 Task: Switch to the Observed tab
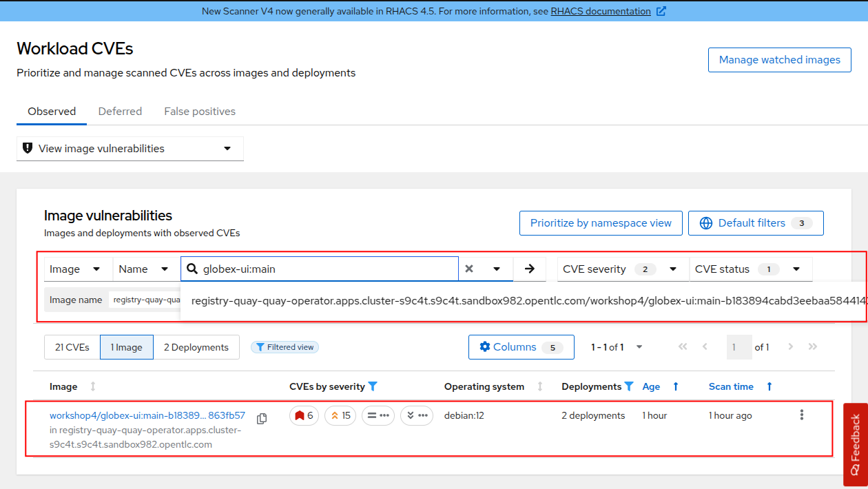click(x=52, y=111)
